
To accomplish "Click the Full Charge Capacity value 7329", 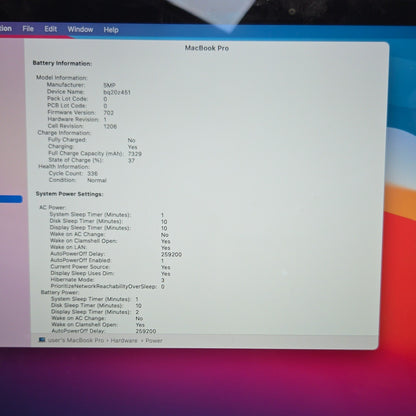I will click(135, 154).
